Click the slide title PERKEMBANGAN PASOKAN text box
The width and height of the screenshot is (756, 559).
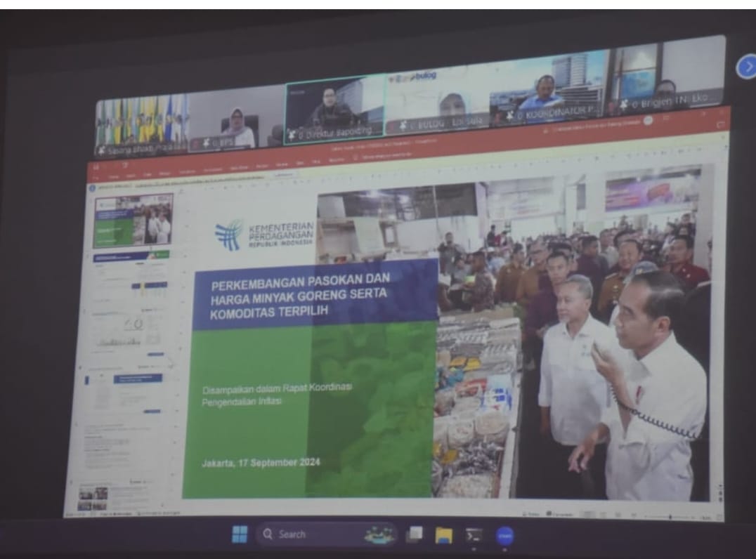pyautogui.click(x=313, y=292)
